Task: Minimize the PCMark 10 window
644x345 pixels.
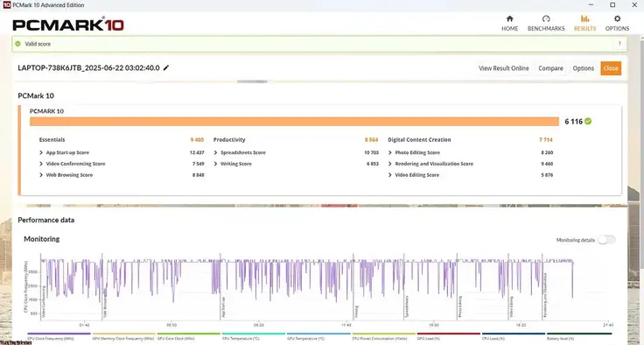Action: (591, 5)
